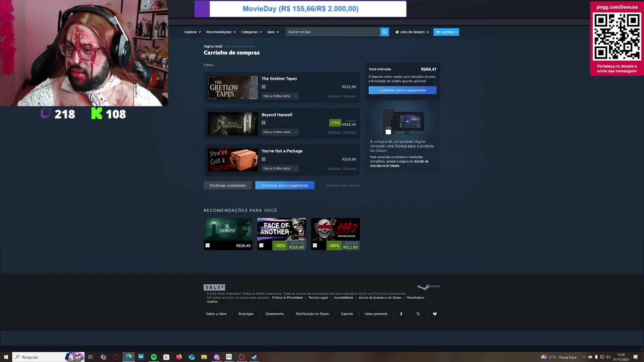Open Página inicial breadcrumb link
Viewport: 644px width, 362px height.
pos(213,46)
